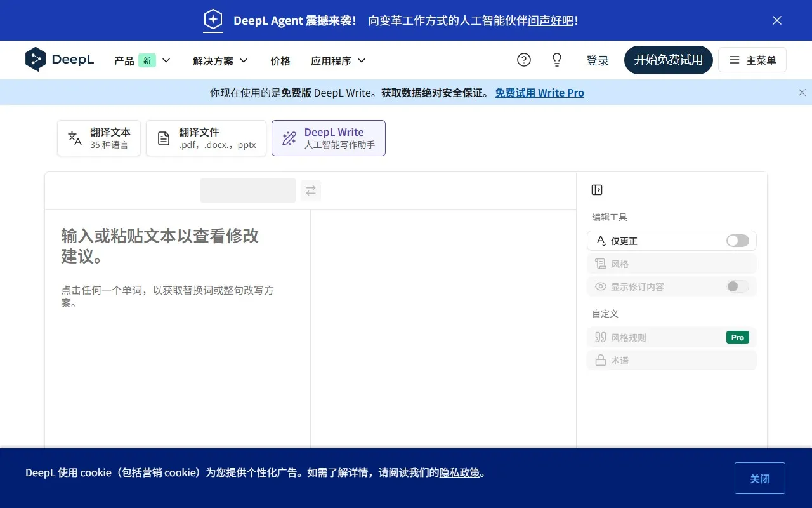The width and height of the screenshot is (812, 508).
Task: Open the 免费试用 Write Pro link
Action: (x=539, y=93)
